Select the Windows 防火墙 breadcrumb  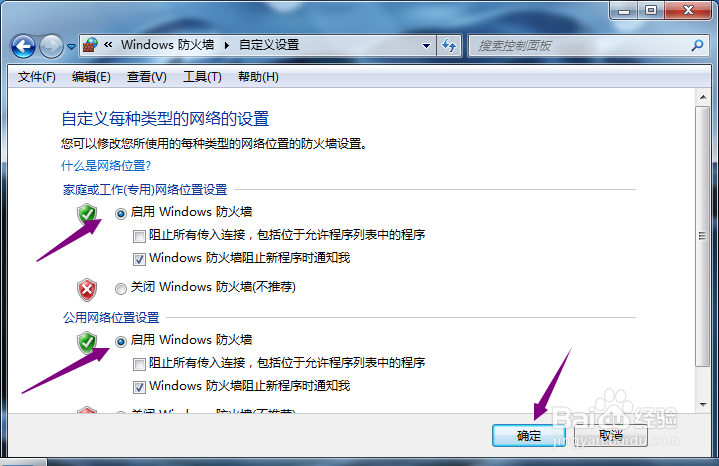[x=167, y=44]
